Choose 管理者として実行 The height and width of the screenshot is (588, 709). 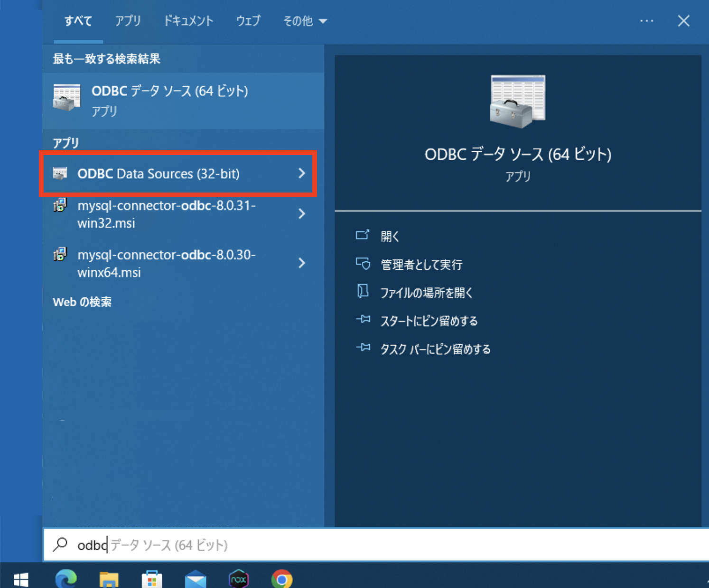pos(421,265)
